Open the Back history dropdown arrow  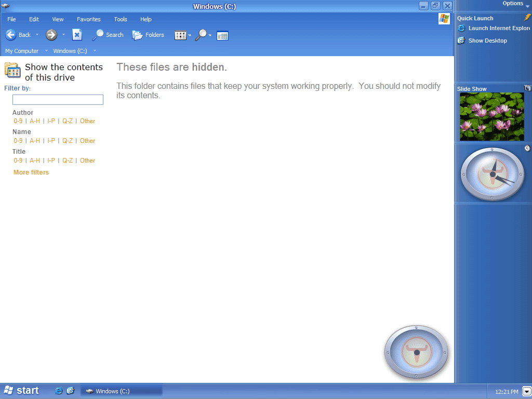click(37, 35)
